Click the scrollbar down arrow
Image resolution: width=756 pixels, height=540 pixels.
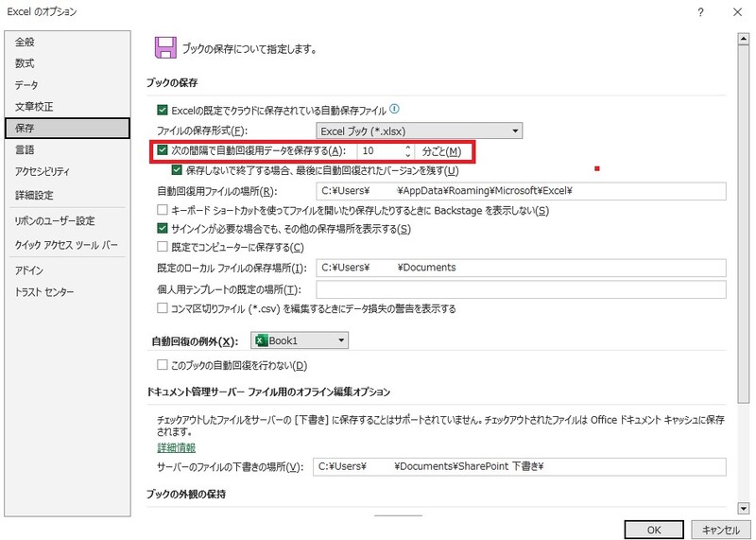tap(743, 508)
